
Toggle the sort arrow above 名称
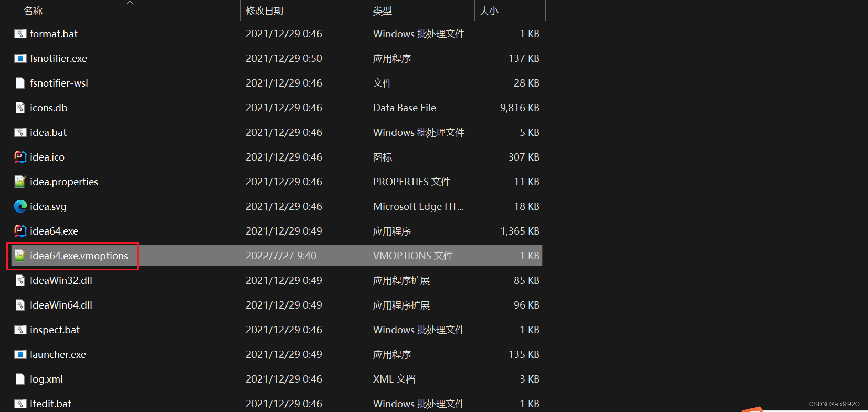click(x=130, y=3)
